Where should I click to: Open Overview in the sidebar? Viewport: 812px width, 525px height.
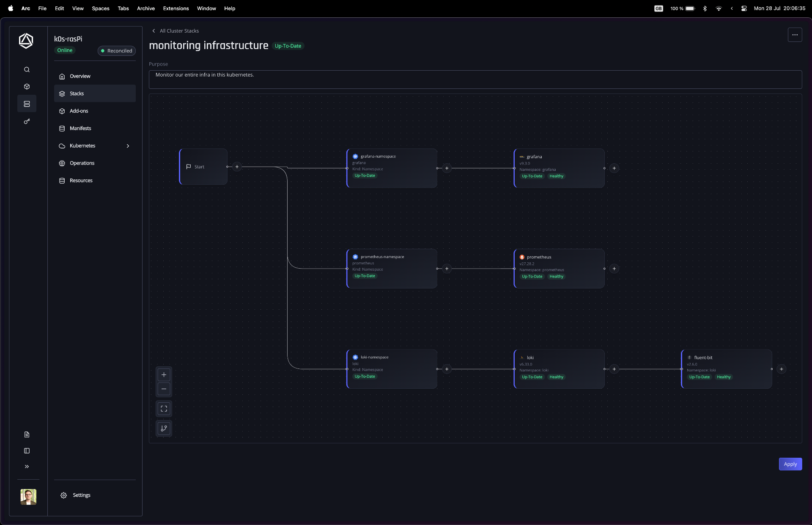coord(95,76)
